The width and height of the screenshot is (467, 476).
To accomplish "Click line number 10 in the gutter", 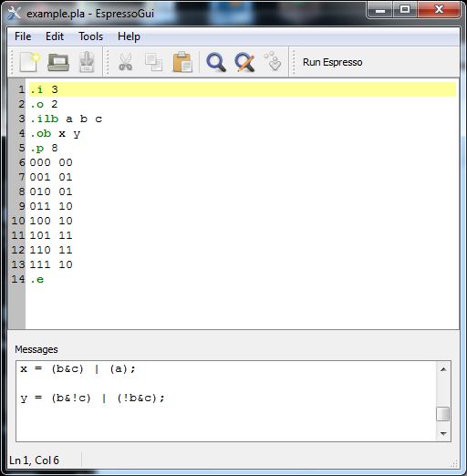I will tap(18, 221).
